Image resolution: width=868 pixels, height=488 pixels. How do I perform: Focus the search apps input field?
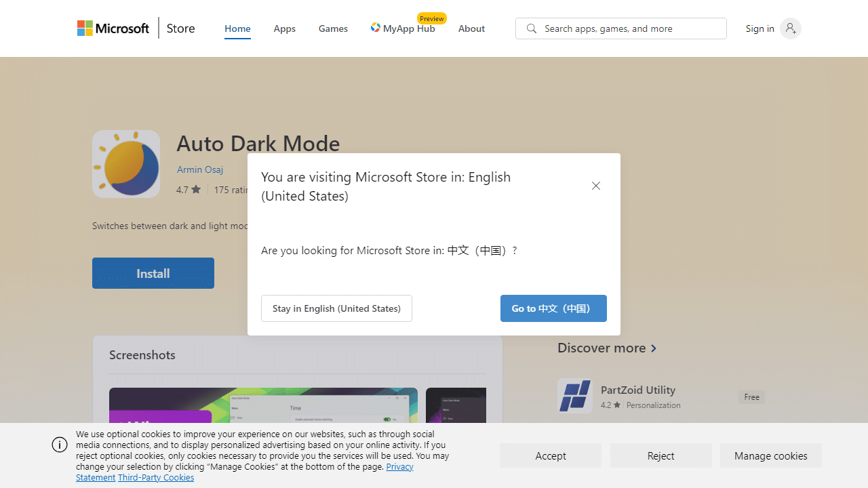tap(621, 28)
